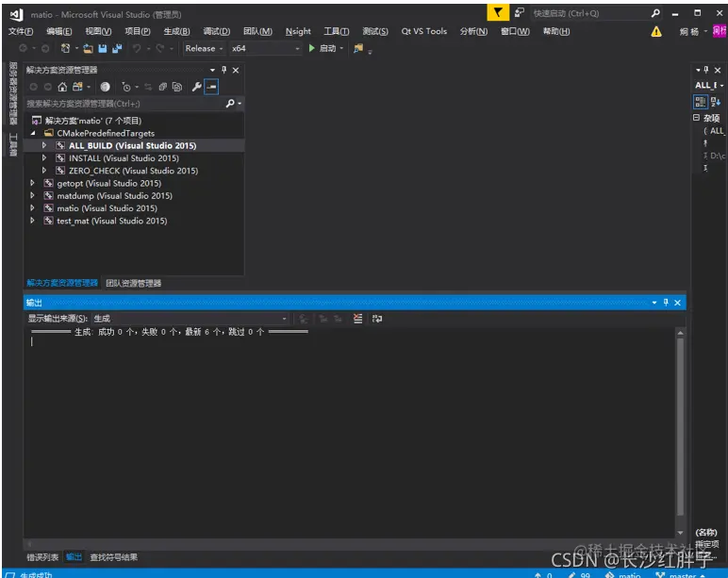Select the ZERO_CHECK project row
The height and width of the screenshot is (578, 728).
(x=134, y=171)
